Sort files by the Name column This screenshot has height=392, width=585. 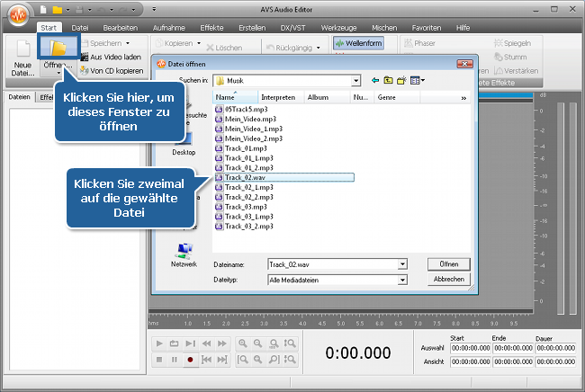coord(235,97)
